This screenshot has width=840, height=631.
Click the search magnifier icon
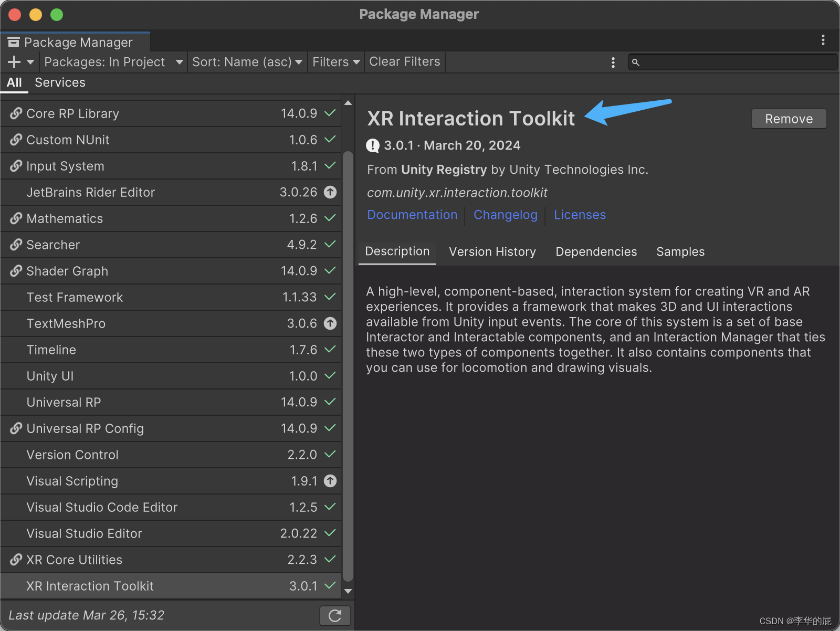click(x=636, y=62)
